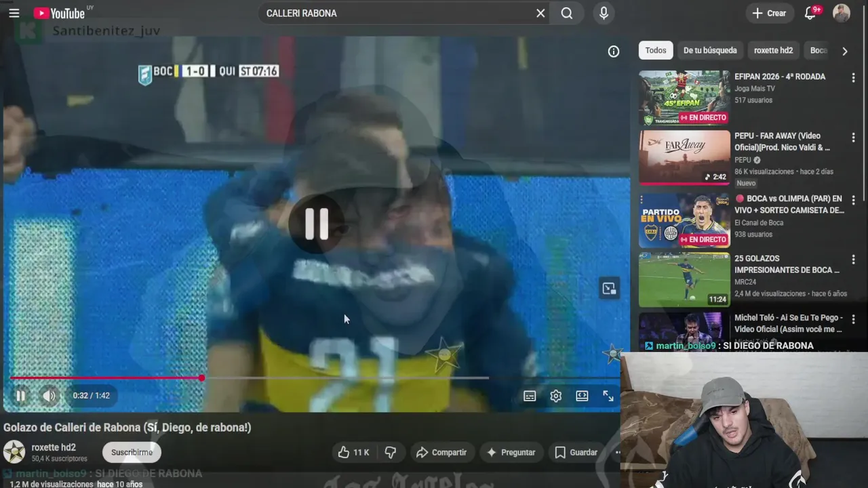Click the MRC24 channel name
The image size is (868, 488).
tap(745, 282)
